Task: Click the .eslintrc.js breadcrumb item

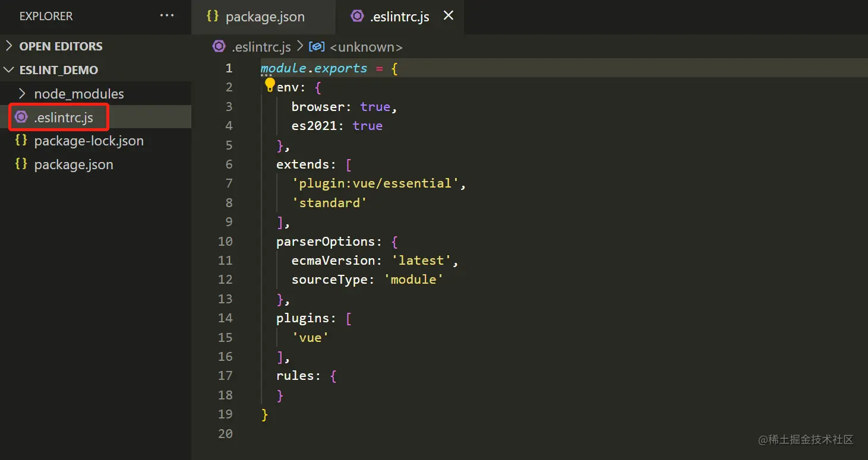Action: point(261,47)
